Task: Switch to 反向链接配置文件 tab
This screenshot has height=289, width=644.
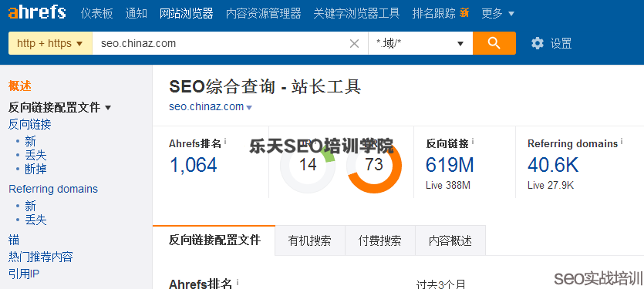Action: click(214, 240)
